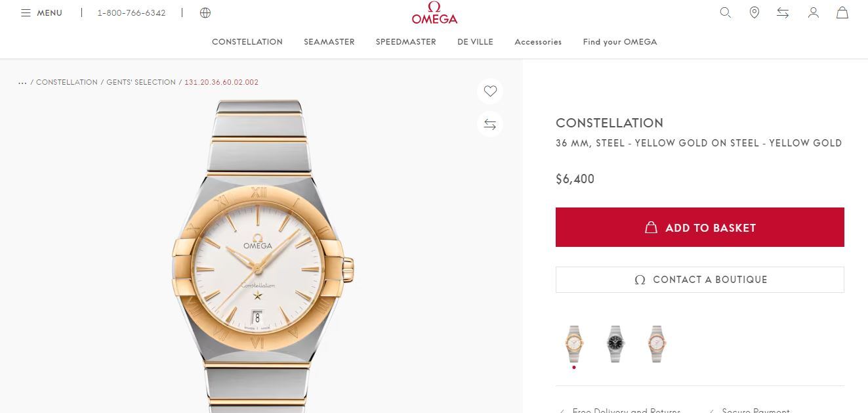Image resolution: width=868 pixels, height=413 pixels.
Task: Select the rose gold watch variant thumbnail
Action: (x=657, y=343)
